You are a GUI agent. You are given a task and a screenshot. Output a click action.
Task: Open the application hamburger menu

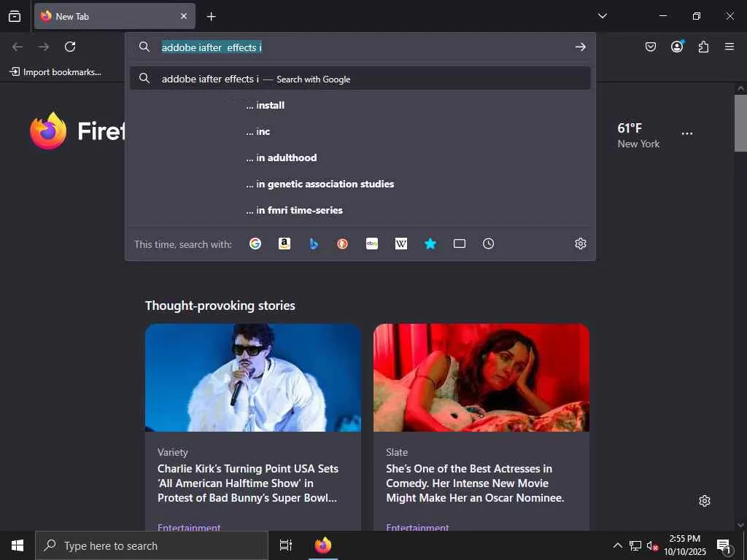pyautogui.click(x=729, y=47)
